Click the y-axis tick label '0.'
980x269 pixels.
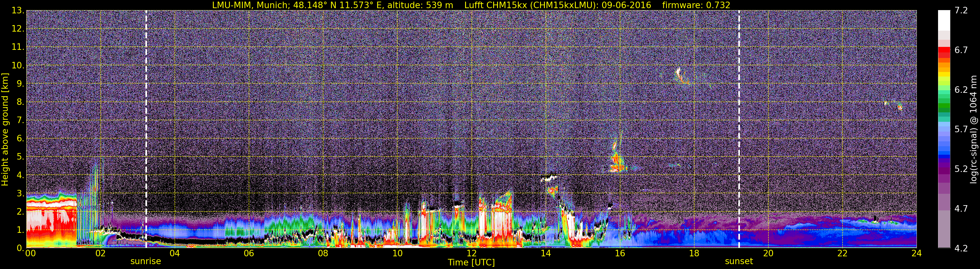pos(20,248)
